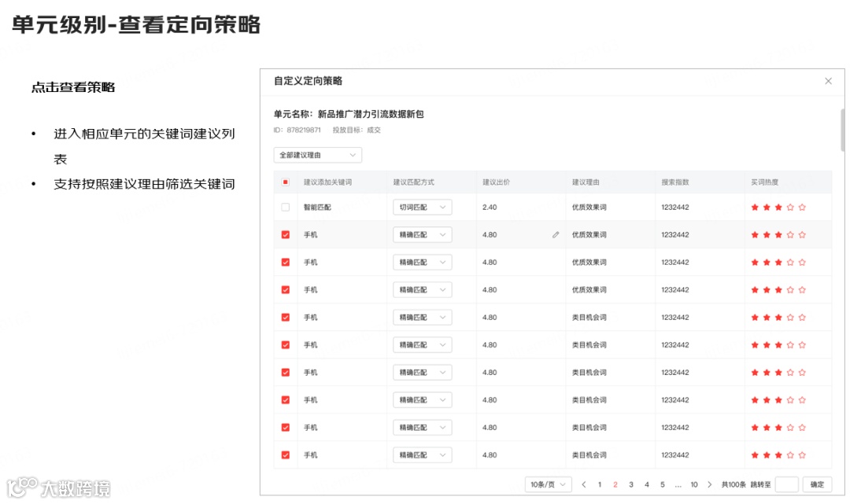Image resolution: width=850 pixels, height=504 pixels.
Task: Click the 投放目标: 成交 label
Action: coord(357,130)
